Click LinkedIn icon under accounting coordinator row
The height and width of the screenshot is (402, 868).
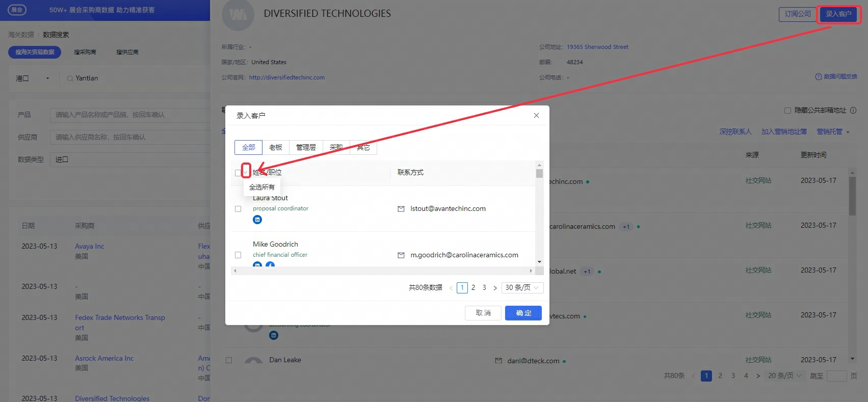274,335
